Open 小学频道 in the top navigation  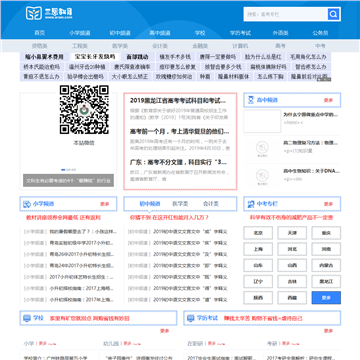tap(80, 33)
